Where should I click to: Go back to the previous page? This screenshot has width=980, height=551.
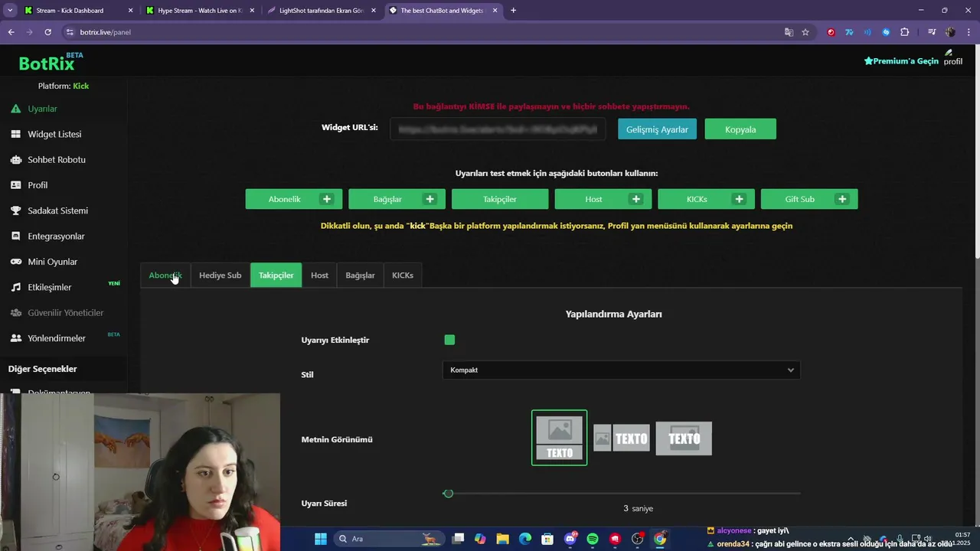coord(11,32)
